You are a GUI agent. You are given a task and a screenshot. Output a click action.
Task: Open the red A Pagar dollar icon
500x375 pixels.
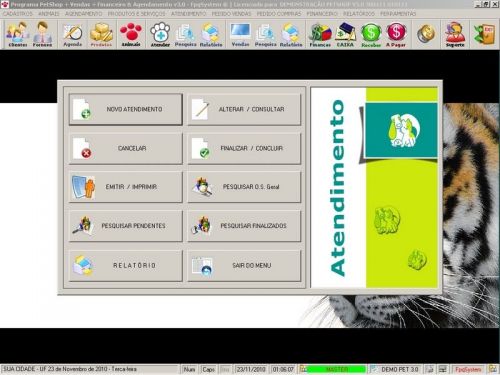tap(396, 34)
